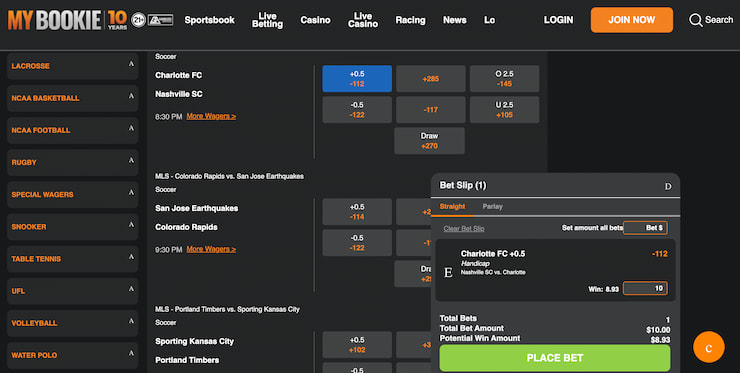Expand Table Tennis chevron
Screen dimensions: 740x373
pyautogui.click(x=131, y=257)
